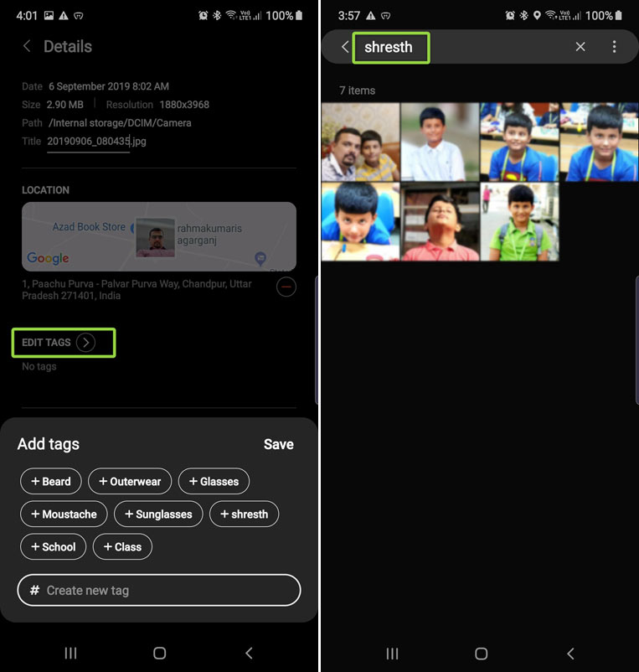Screen dimensions: 639x672
Task: Open photo of boy in white shirt
Action: tap(440, 142)
